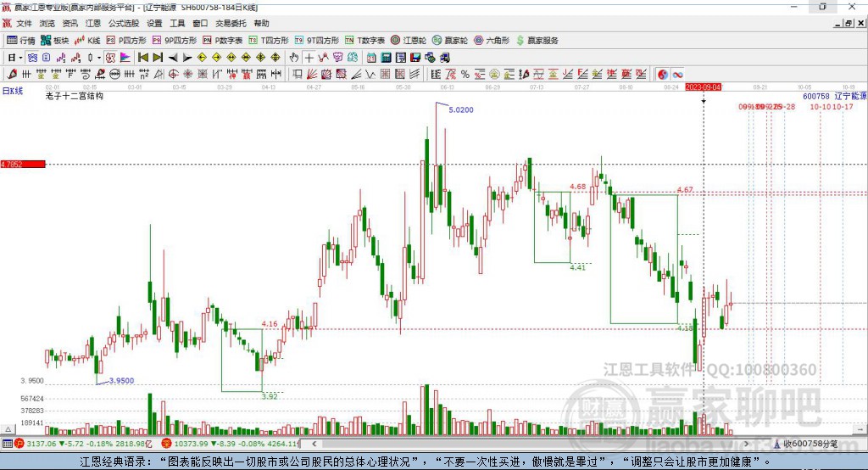
Task: Click the 3.9500 low price label
Action: pyautogui.click(x=121, y=381)
